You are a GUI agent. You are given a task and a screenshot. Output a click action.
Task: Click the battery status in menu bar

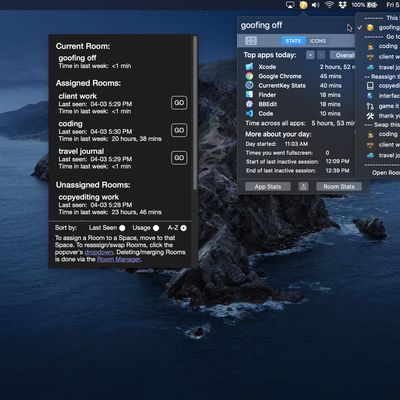pos(364,5)
